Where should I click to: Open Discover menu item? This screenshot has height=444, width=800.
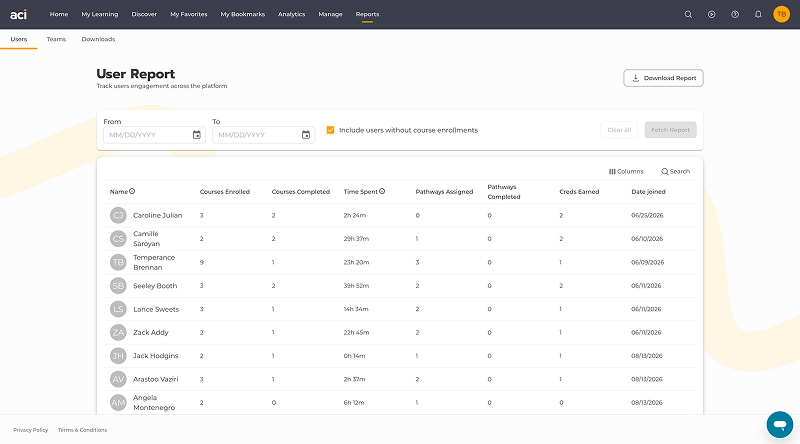pos(144,14)
